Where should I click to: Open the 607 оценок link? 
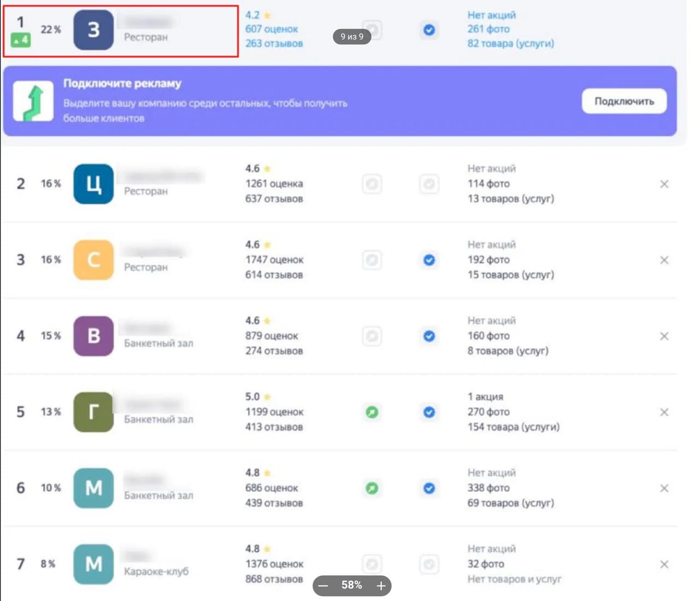pos(272,29)
